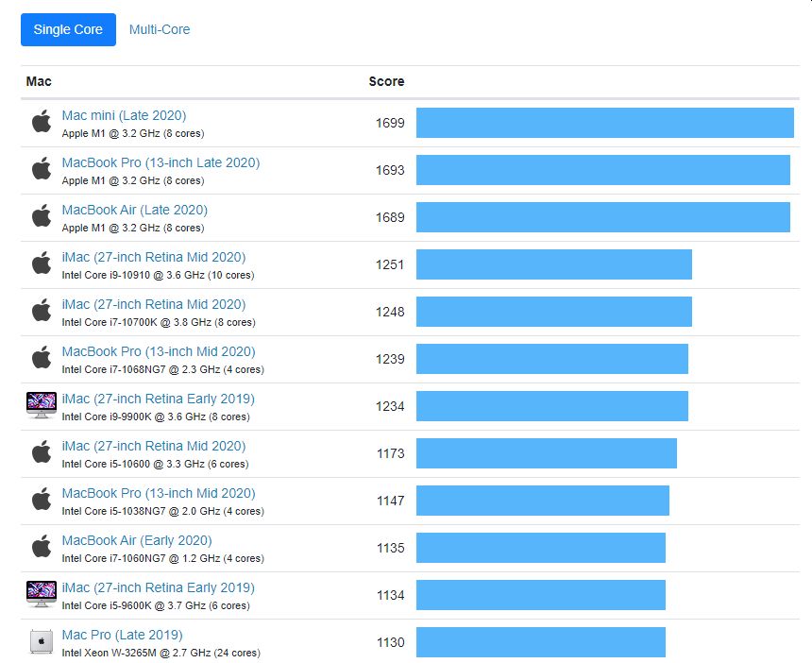Screen dimensions: 812x663
Task: Select the score value 1135
Action: [391, 548]
